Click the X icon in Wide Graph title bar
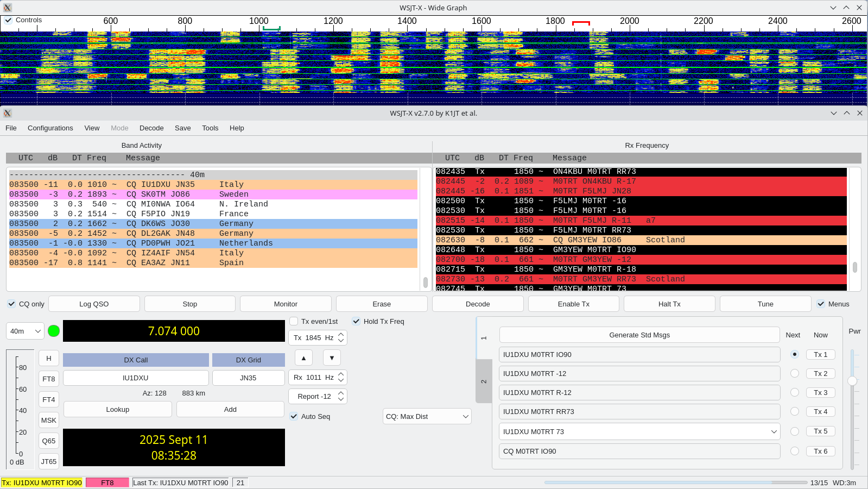Image resolution: width=868 pixels, height=489 pixels. pos(7,8)
